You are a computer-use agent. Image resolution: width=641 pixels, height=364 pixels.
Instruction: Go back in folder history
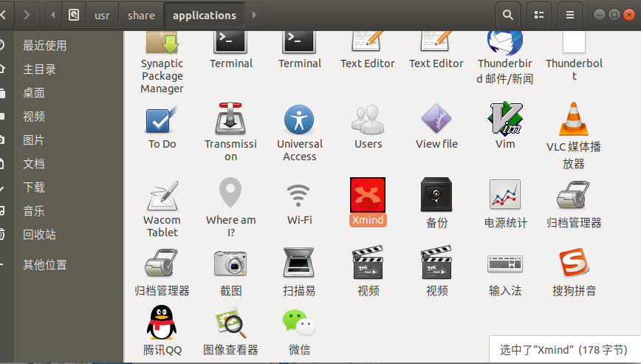click(x=4, y=15)
